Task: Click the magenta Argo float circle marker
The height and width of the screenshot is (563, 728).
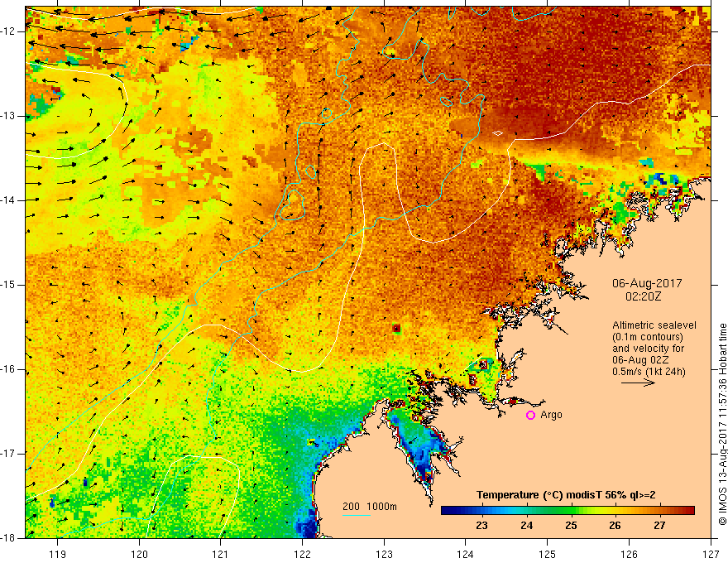Action: coord(530,416)
